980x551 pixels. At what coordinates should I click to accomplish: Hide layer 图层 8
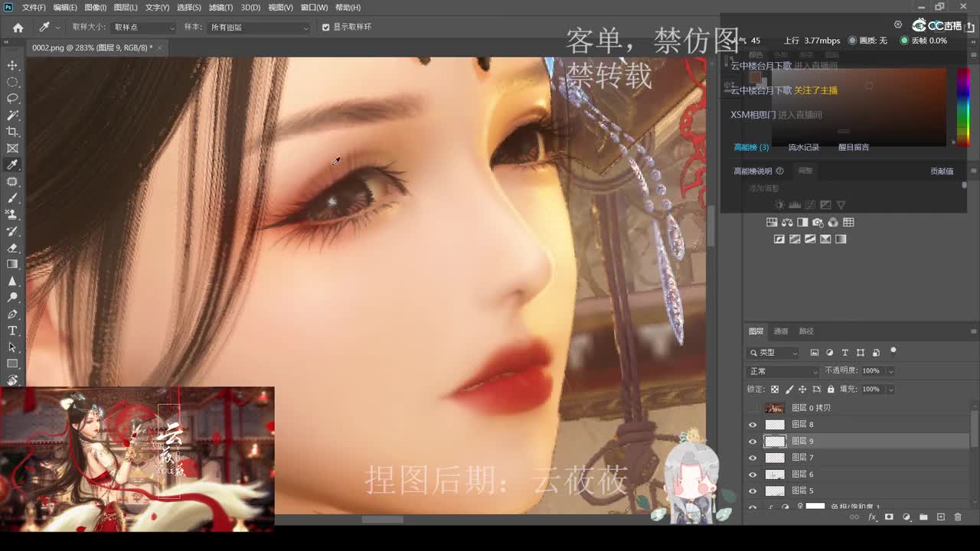pyautogui.click(x=753, y=425)
